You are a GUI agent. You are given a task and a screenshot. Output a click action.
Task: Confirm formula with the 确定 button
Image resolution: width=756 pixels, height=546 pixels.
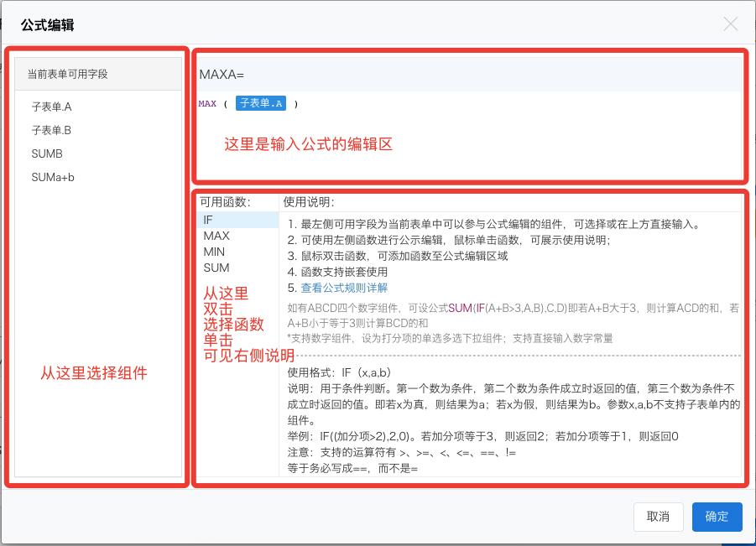point(717,517)
